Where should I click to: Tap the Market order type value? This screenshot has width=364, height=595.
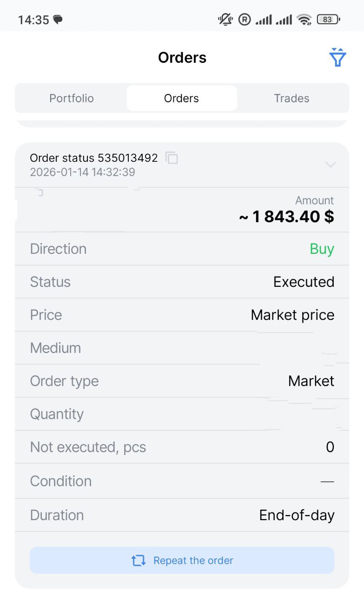(x=311, y=381)
